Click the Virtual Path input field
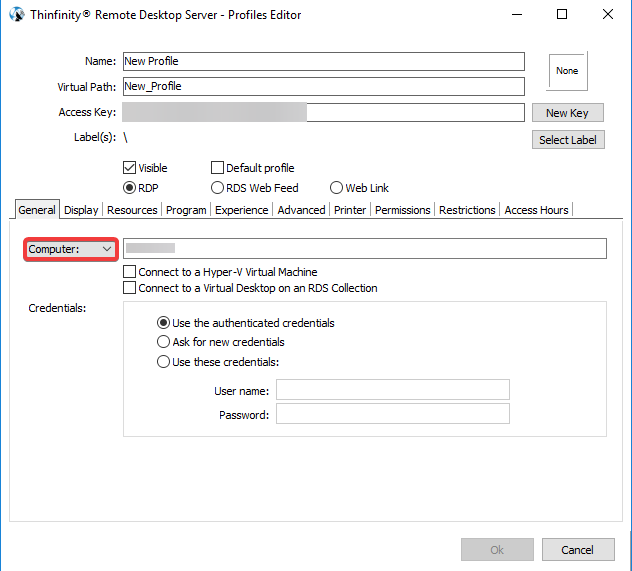Screen dimensions: 632x571 [324, 86]
